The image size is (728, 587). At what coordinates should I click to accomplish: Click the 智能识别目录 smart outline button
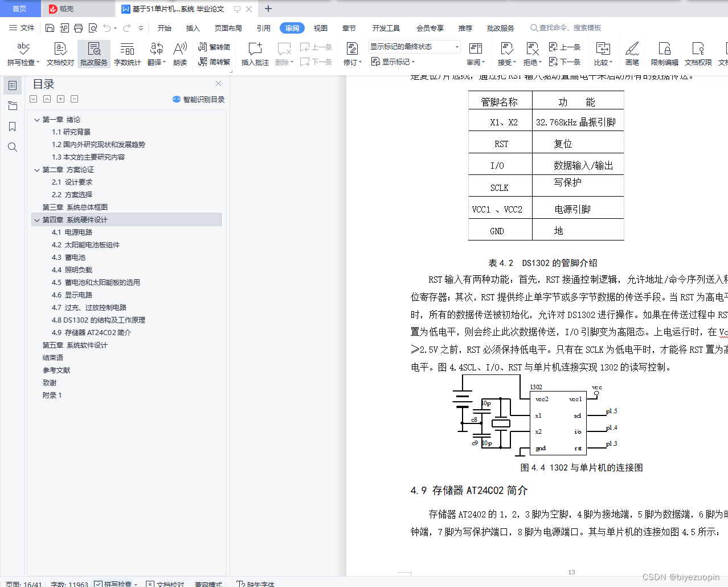point(201,99)
